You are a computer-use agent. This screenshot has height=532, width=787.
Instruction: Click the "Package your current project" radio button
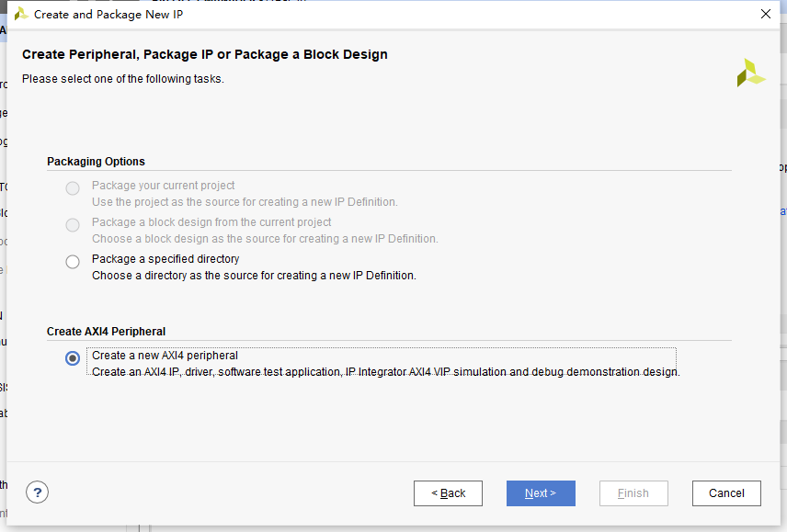tap(73, 188)
